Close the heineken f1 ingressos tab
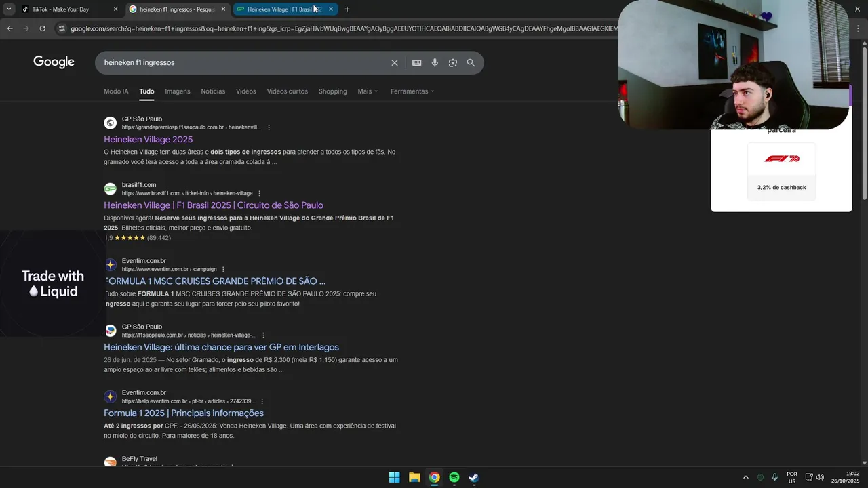Image resolution: width=868 pixels, height=488 pixels. 223,9
